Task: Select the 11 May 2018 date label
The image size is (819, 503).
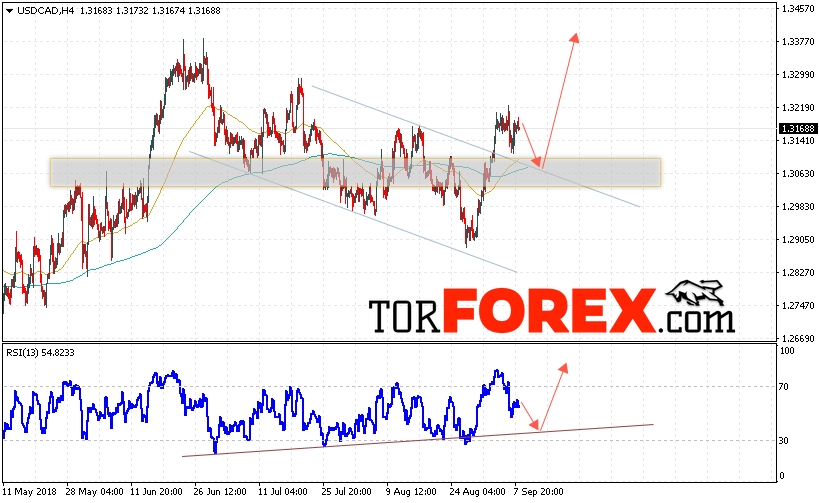Action: point(29,492)
